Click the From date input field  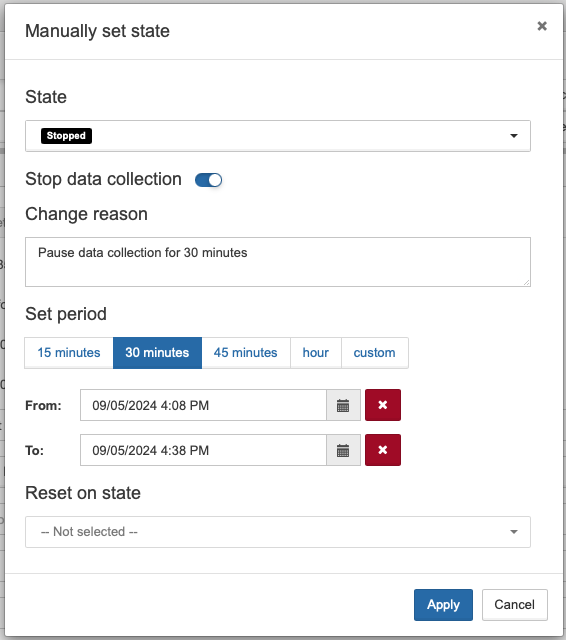[x=203, y=405]
